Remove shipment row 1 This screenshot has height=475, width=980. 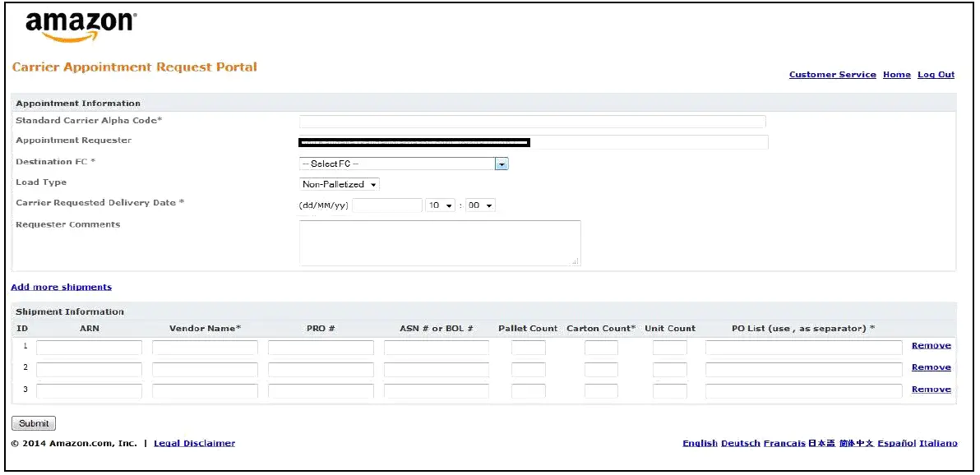click(930, 346)
